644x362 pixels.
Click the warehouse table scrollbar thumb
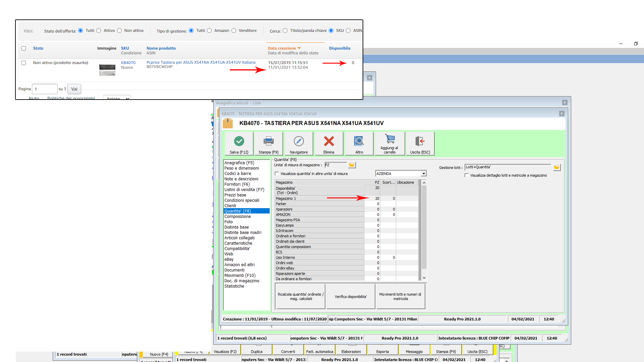[424, 227]
